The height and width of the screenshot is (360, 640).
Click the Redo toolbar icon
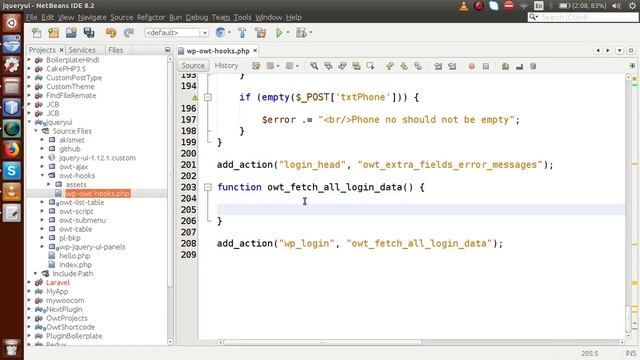click(129, 33)
